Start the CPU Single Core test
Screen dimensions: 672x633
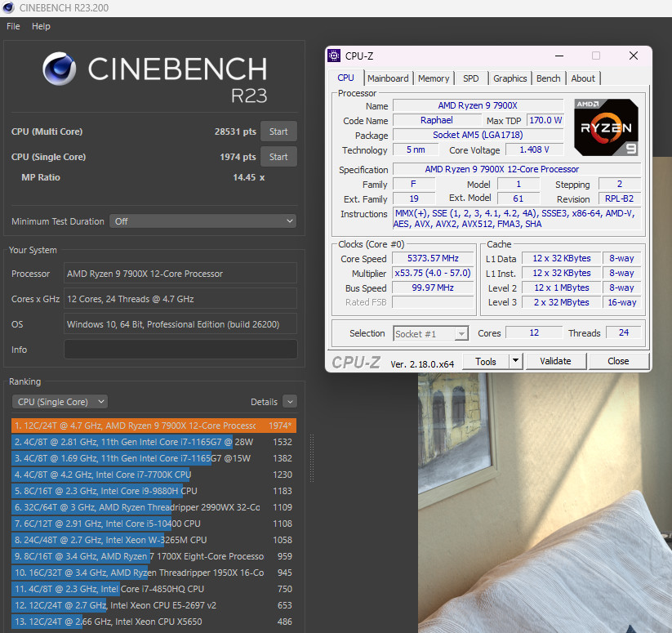[x=278, y=157]
